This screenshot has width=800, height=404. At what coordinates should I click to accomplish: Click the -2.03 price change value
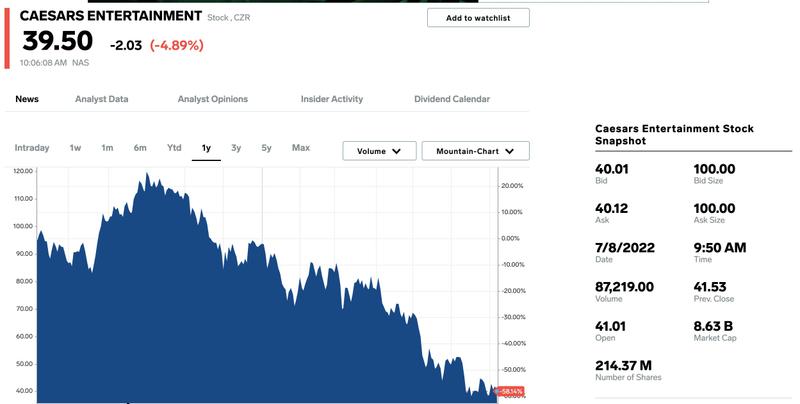tap(126, 45)
